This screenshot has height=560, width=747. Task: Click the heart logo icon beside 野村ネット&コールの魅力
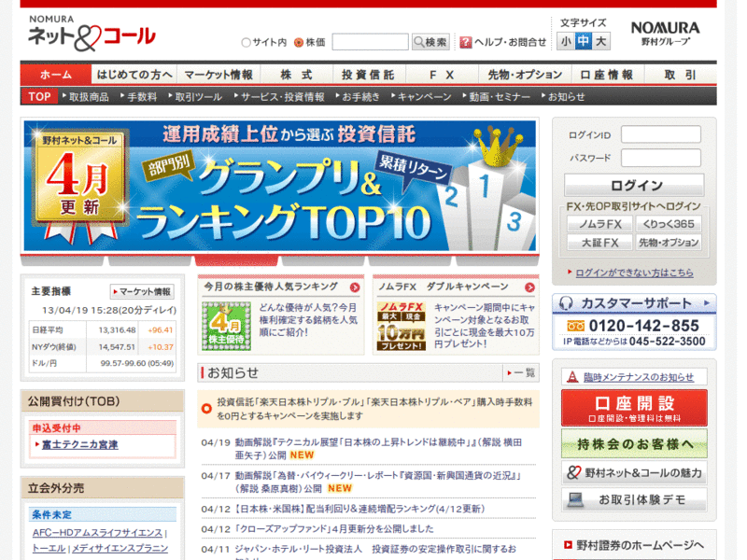click(574, 472)
